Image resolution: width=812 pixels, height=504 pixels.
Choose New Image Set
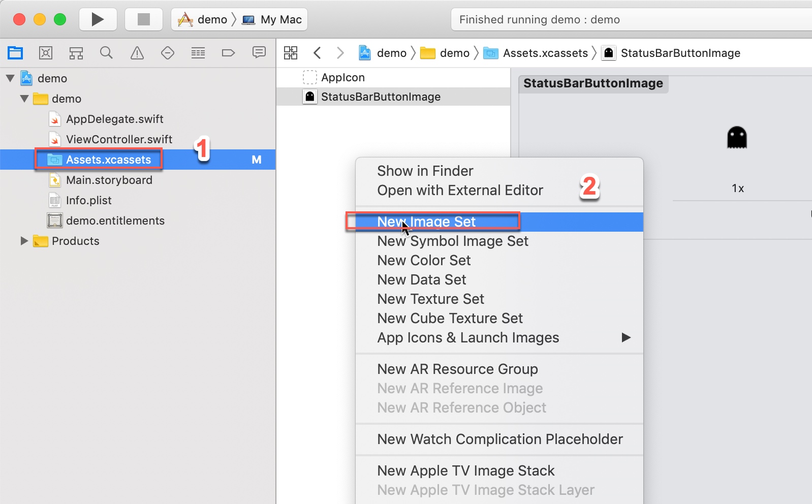[x=499, y=222]
